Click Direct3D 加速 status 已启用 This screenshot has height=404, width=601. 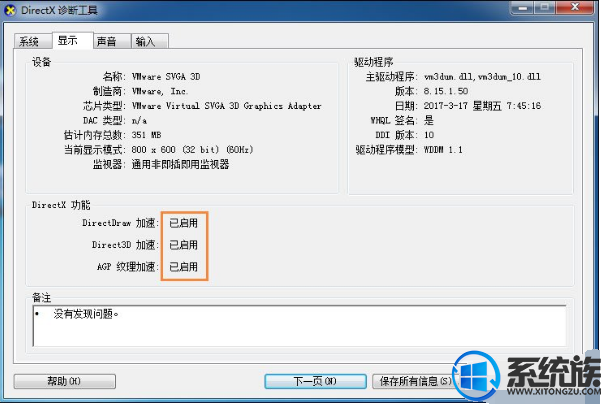click(x=184, y=245)
